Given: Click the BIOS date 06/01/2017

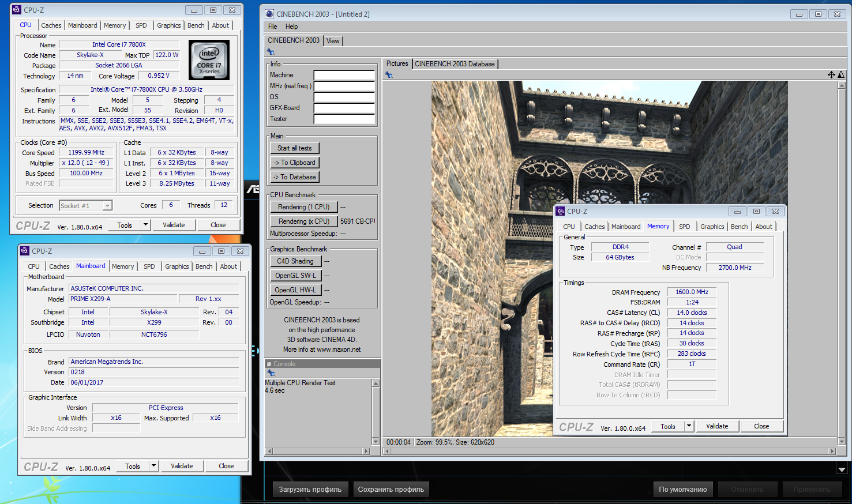Looking at the screenshot, I should click(154, 382).
